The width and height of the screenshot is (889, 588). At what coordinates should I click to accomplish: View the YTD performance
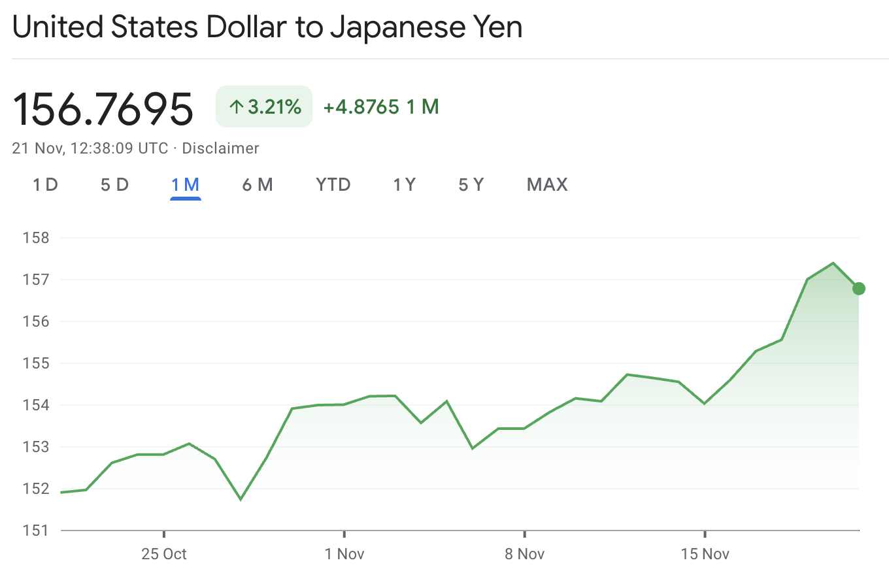click(x=333, y=185)
